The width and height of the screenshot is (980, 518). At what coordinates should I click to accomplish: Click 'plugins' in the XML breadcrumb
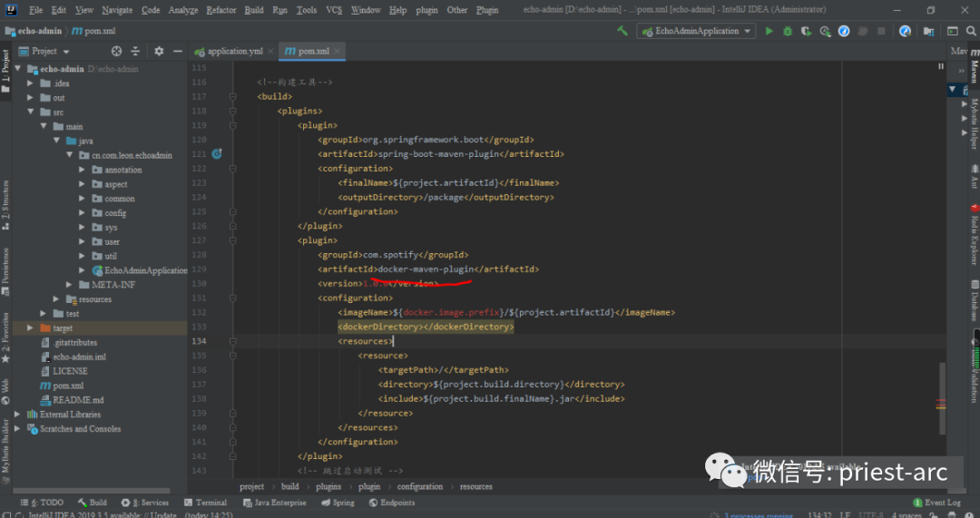[328, 487]
